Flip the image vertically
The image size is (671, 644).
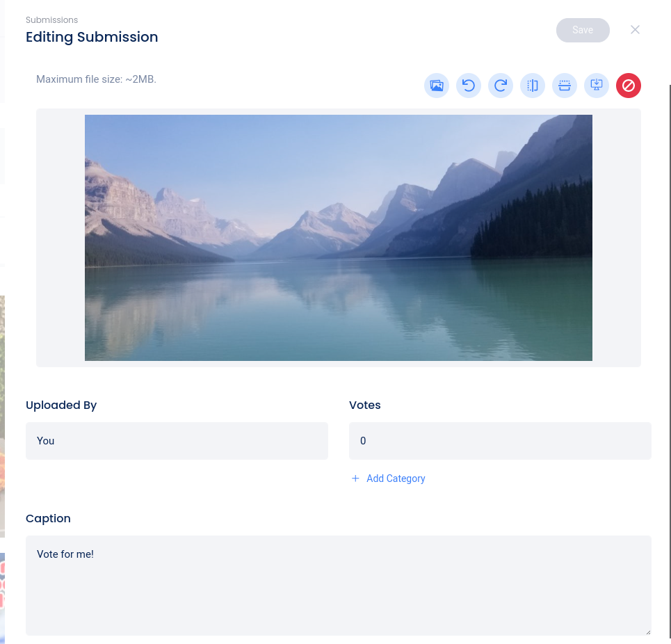tap(565, 86)
